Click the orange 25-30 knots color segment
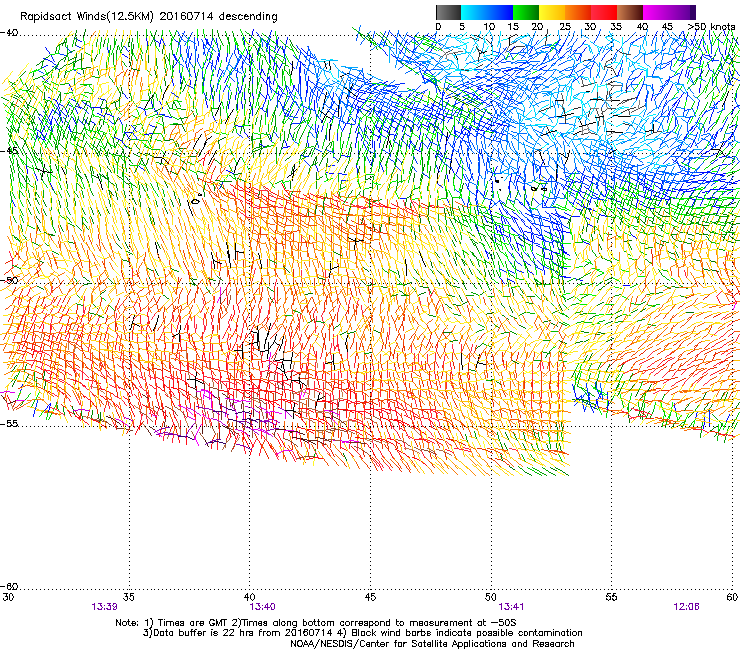 tap(578, 12)
